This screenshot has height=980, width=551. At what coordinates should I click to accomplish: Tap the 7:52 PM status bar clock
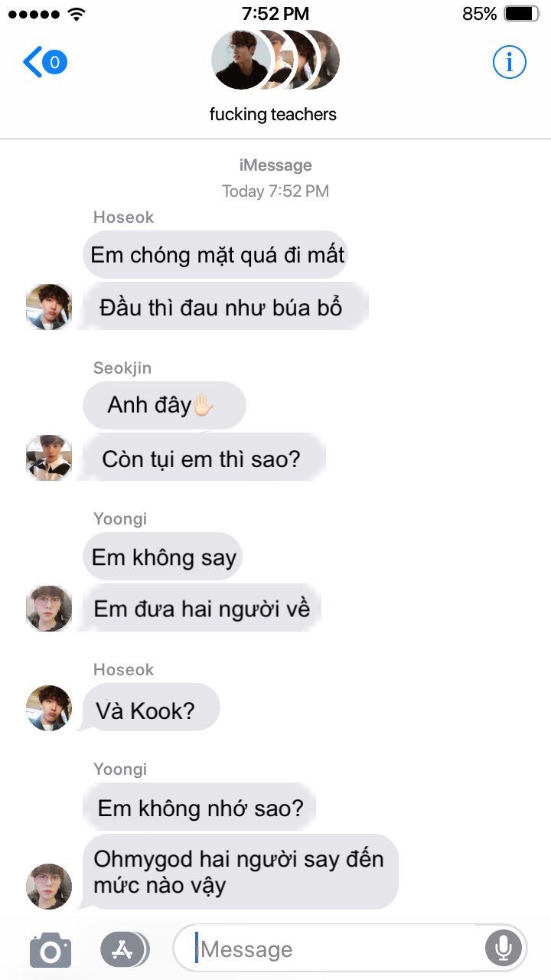click(275, 14)
